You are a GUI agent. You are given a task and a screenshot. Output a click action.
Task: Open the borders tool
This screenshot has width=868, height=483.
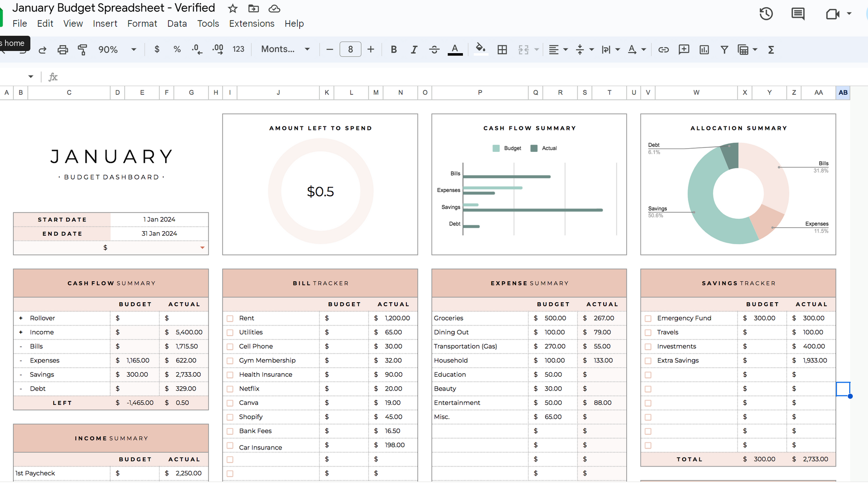coord(502,50)
